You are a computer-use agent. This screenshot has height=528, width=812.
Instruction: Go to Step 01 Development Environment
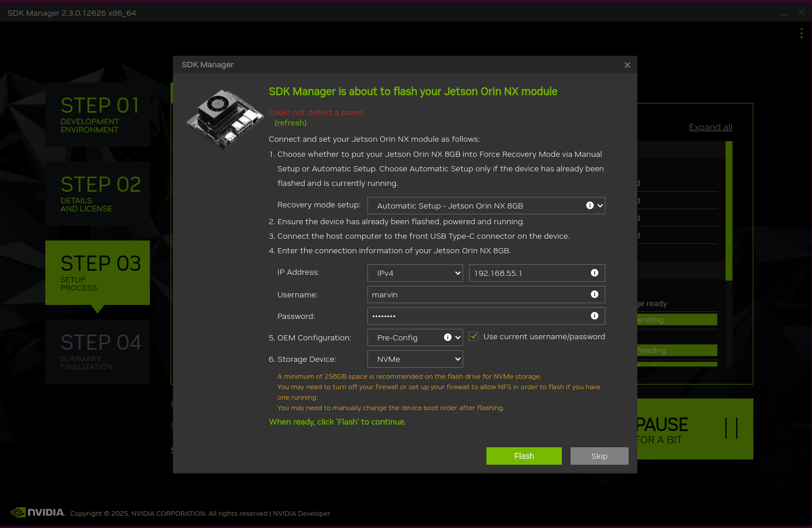click(98, 114)
